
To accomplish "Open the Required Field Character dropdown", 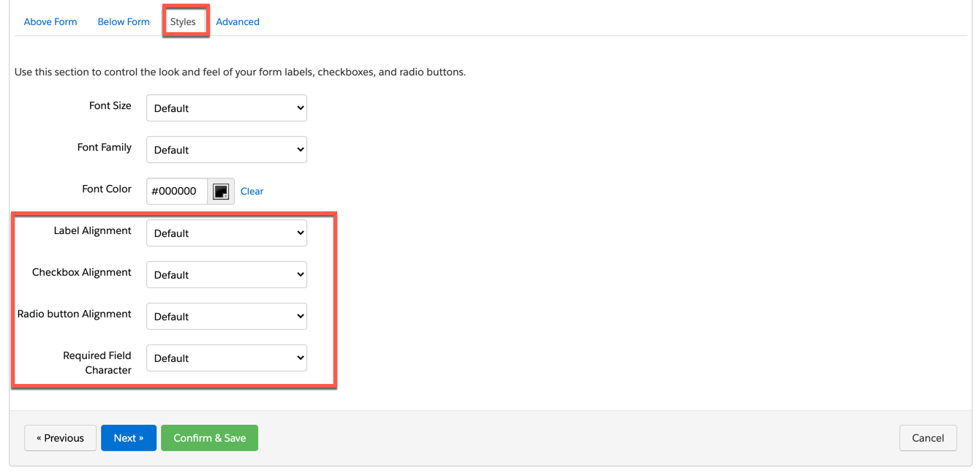I will [227, 358].
